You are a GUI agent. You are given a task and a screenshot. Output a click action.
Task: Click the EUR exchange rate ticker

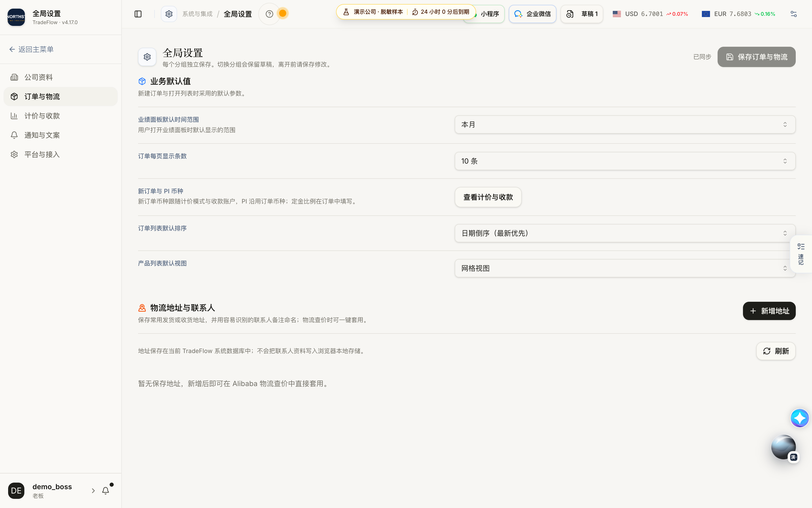point(738,14)
